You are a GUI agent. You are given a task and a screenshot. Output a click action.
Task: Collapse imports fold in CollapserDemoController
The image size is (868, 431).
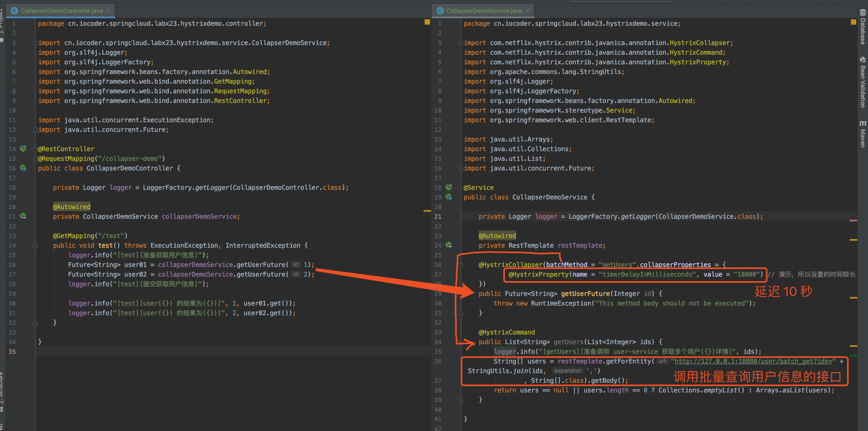tap(35, 43)
